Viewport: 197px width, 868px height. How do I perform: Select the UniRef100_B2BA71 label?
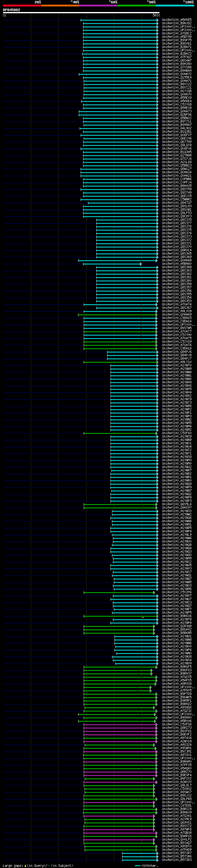coord(176,47)
